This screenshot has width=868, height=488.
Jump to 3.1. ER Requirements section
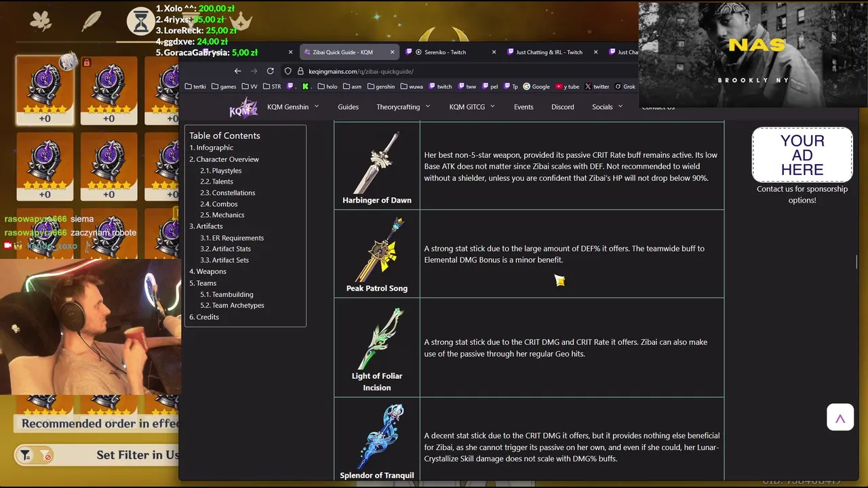232,238
